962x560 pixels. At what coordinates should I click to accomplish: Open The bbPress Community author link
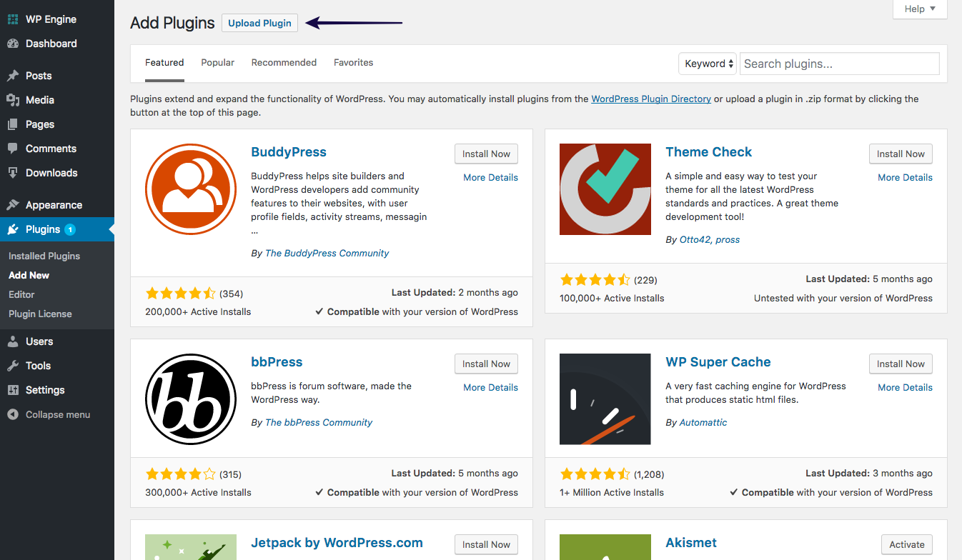tap(319, 422)
